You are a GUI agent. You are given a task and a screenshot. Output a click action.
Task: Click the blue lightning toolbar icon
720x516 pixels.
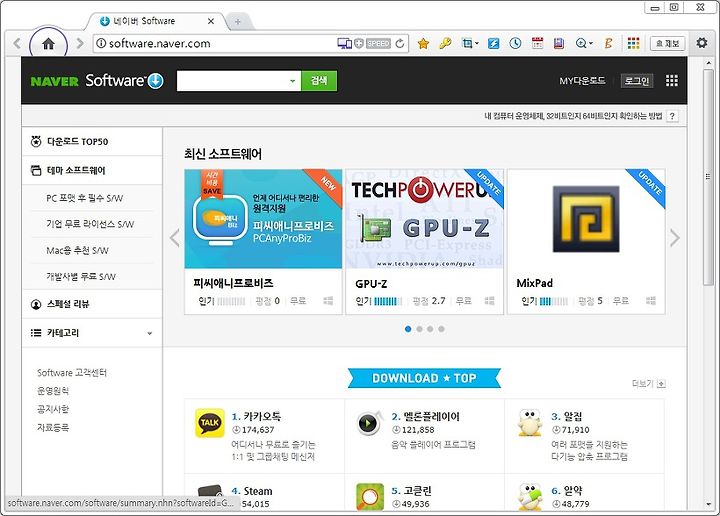(494, 44)
